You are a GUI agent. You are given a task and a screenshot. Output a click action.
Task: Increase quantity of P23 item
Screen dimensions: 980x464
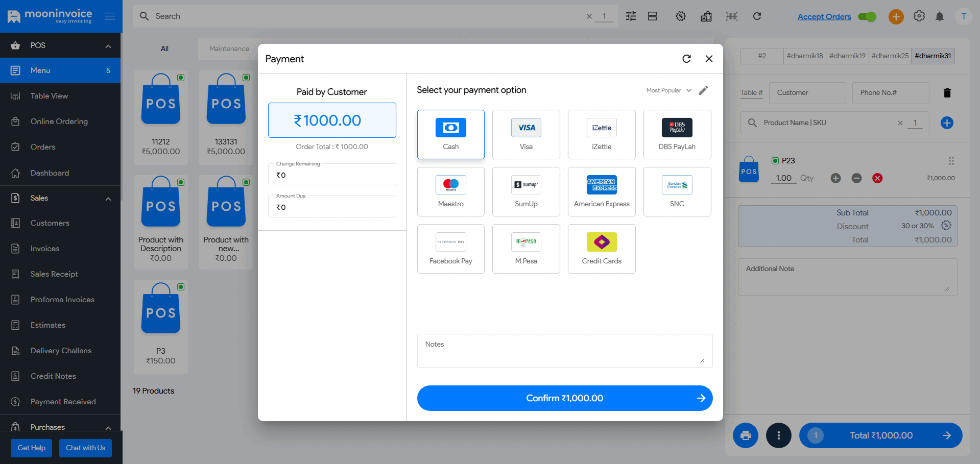835,178
